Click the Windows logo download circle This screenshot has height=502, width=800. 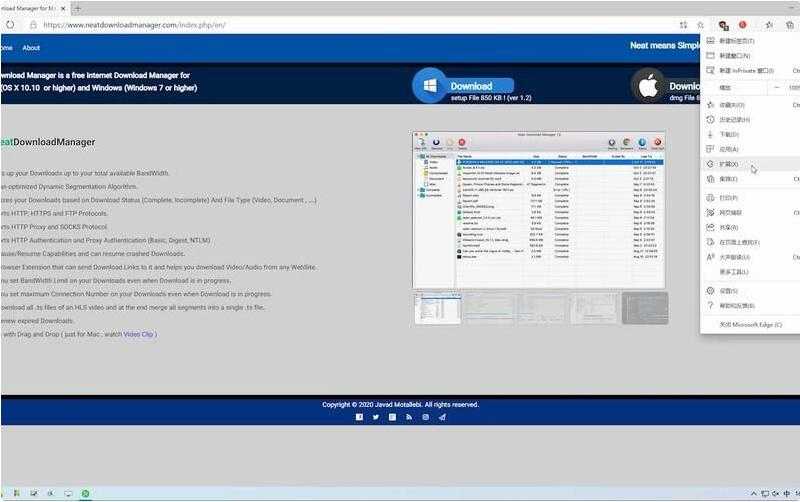(x=430, y=86)
